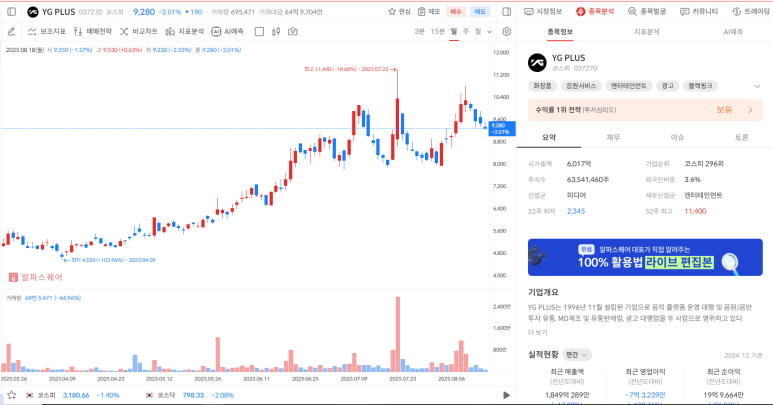Viewport: 773px width, 405px height.
Task: Click the 코스닥 index 798.33 ticker
Action: tap(190, 395)
